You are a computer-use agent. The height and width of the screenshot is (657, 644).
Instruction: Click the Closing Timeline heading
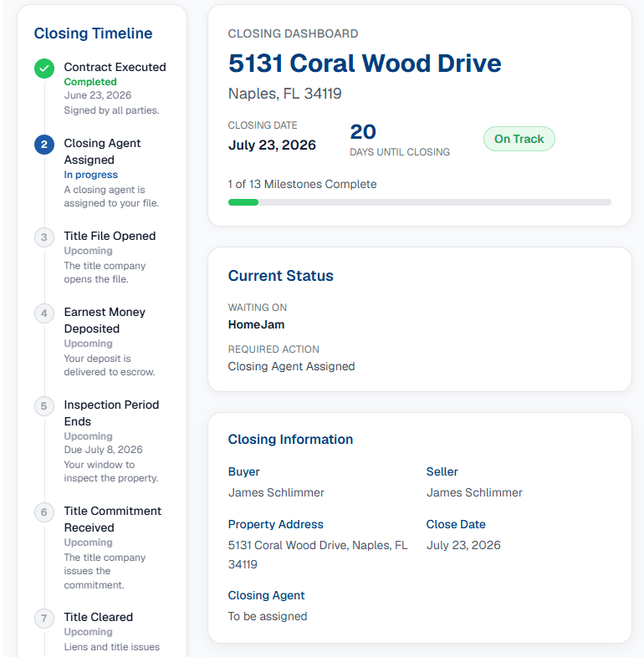click(x=93, y=33)
